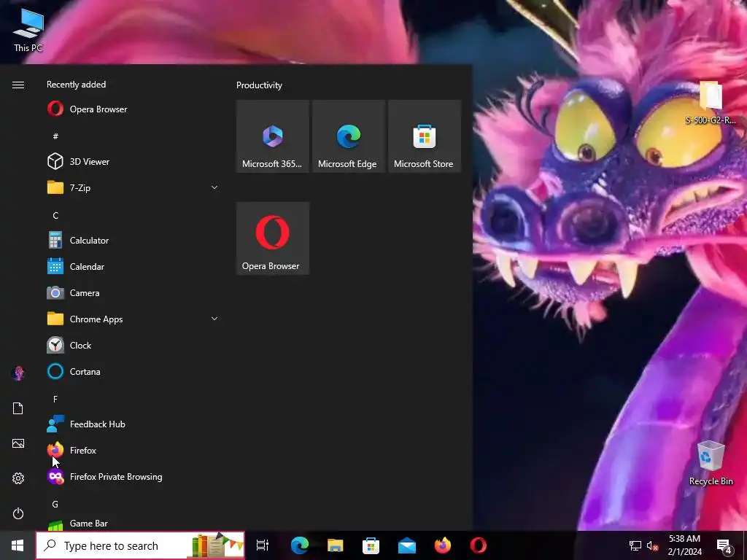This screenshot has height=560, width=747.
Task: Jump to the # letter header
Action: pyautogui.click(x=55, y=136)
